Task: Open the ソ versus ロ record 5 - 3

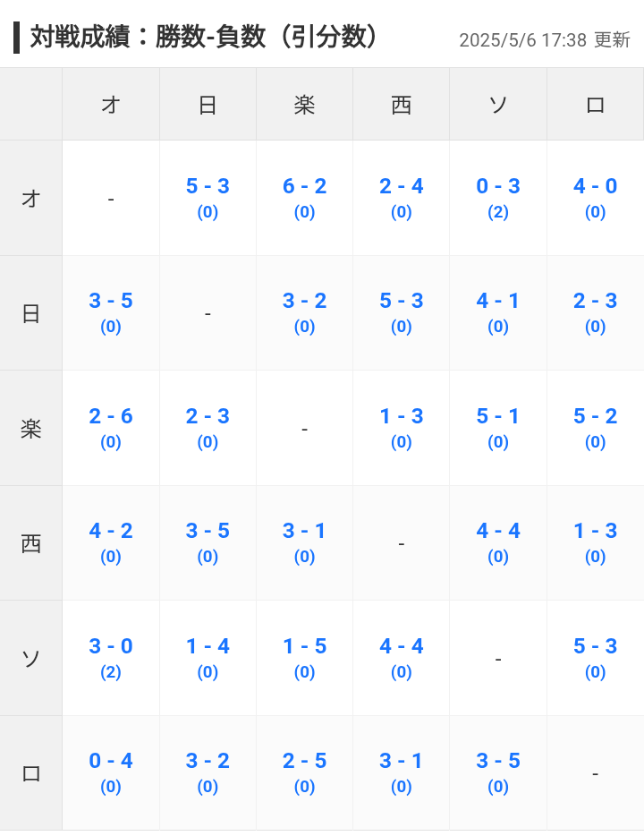Action: 595,657
